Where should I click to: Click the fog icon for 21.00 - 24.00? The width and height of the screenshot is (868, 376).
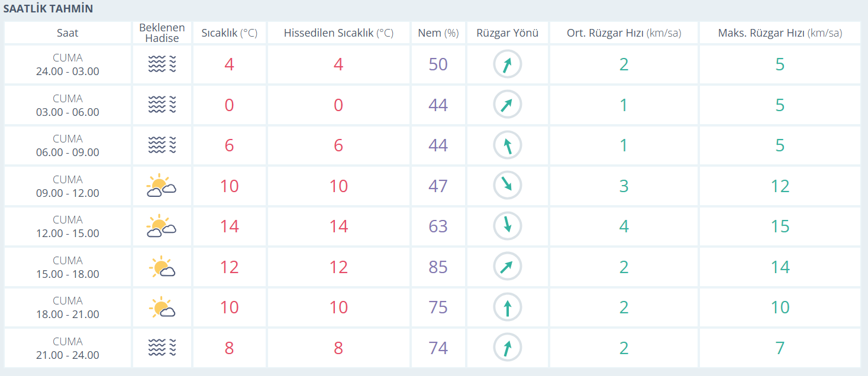162,348
